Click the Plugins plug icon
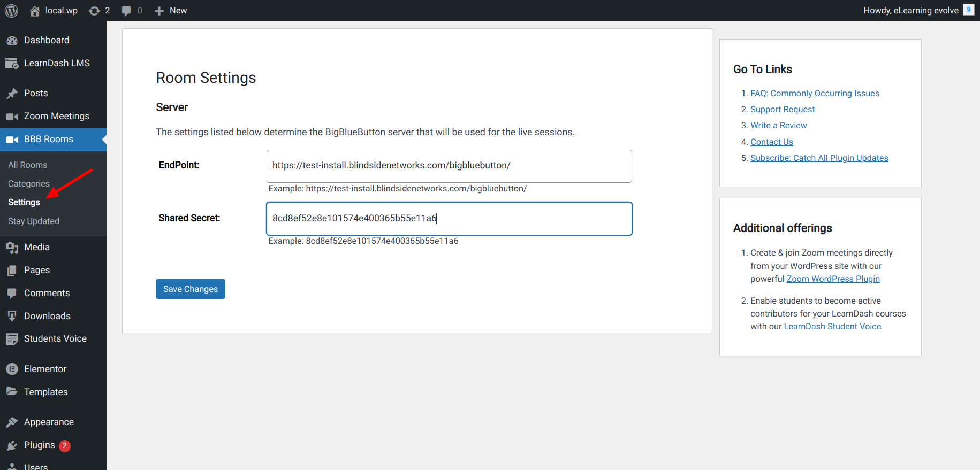The height and width of the screenshot is (470, 980). [12, 445]
